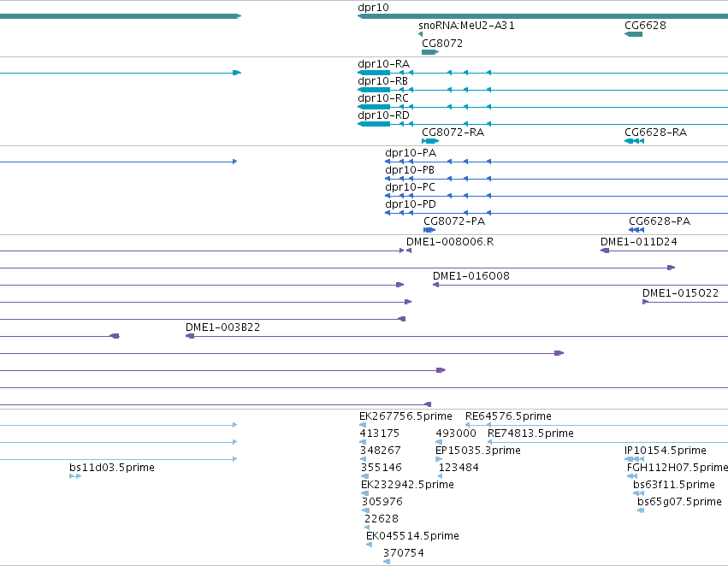Select clone DME1-008006.R
Image resolution: width=728 pixels, height=566 pixels.
[x=450, y=242]
